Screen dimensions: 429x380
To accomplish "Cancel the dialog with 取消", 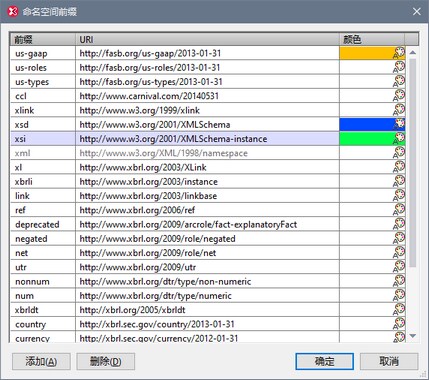I will point(389,361).
